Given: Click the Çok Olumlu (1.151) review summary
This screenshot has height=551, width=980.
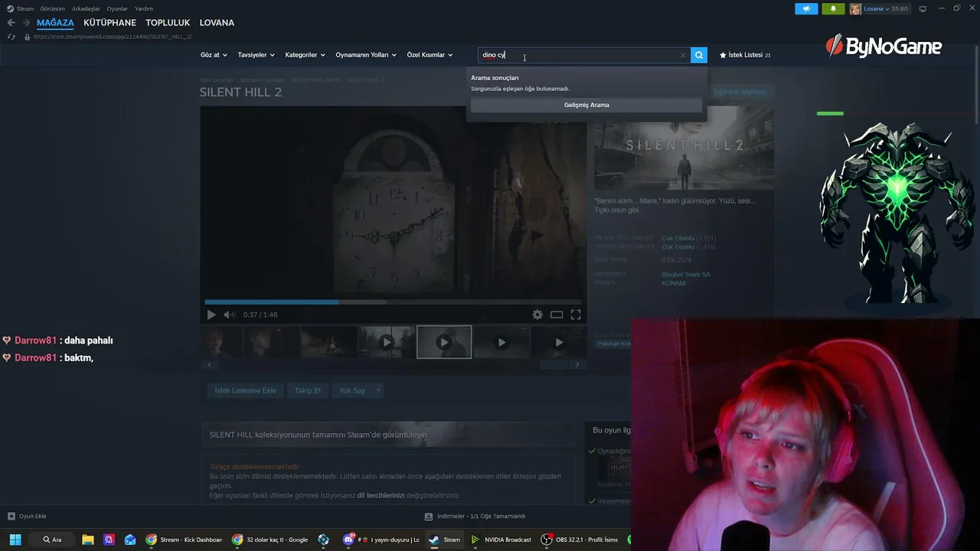Looking at the screenshot, I should point(688,238).
